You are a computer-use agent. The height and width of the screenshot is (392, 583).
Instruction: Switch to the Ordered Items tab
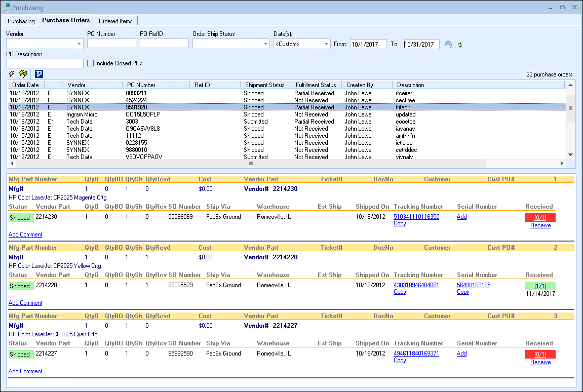115,21
